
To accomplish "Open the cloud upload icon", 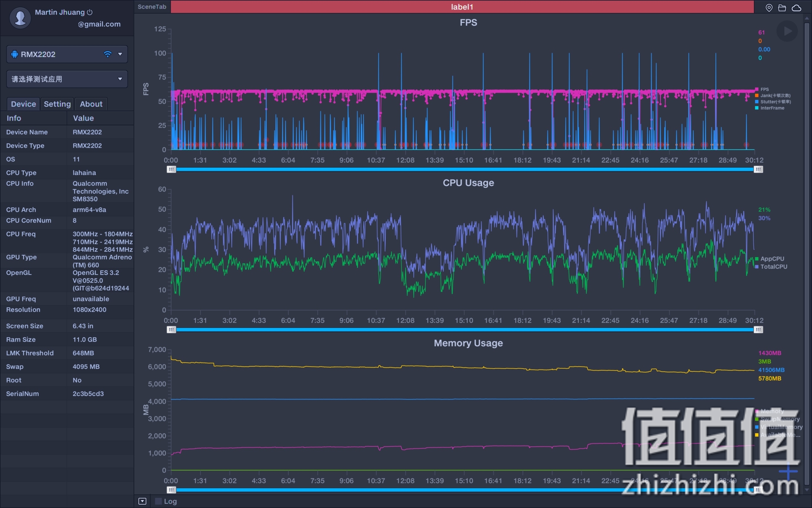I will tap(796, 7).
